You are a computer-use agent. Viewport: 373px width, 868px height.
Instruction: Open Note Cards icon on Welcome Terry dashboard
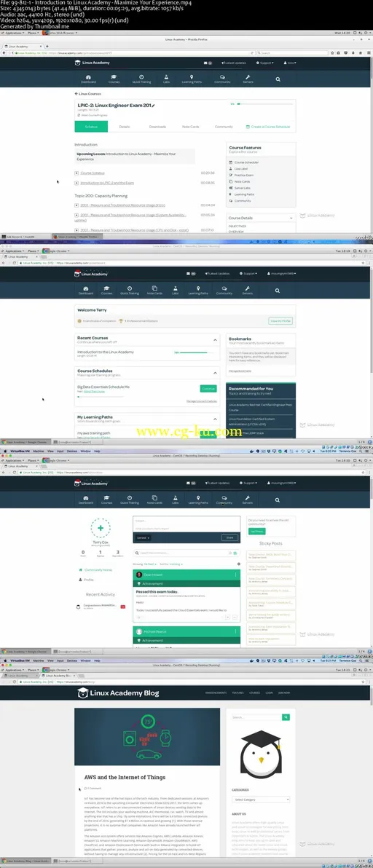click(x=153, y=290)
